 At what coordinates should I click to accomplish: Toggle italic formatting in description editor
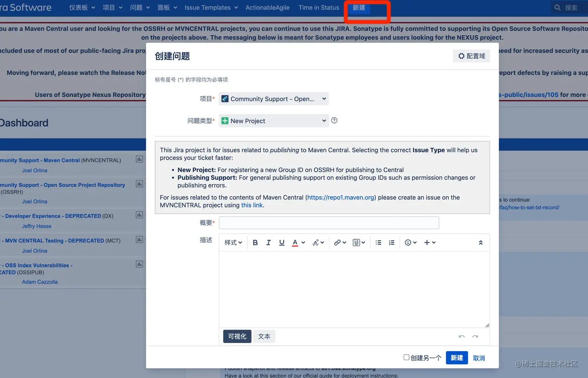coord(268,242)
